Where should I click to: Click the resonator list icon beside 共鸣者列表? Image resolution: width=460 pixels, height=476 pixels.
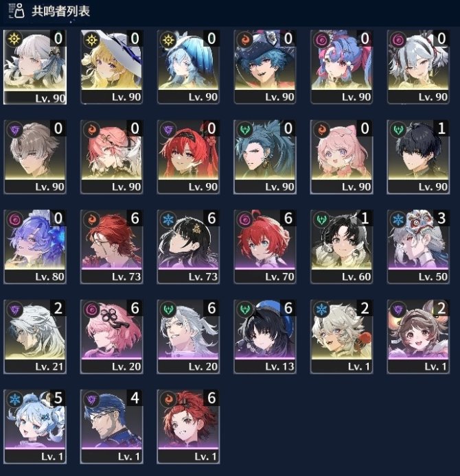[16, 11]
